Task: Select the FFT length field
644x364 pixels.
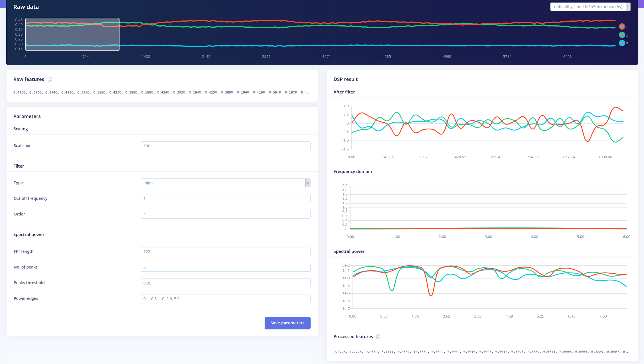Action: 225,252
